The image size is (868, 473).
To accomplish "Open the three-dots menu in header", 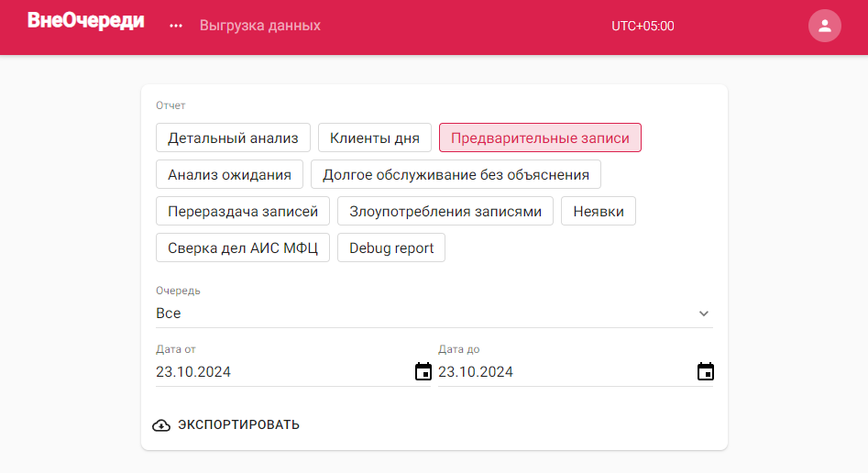I will click(176, 26).
